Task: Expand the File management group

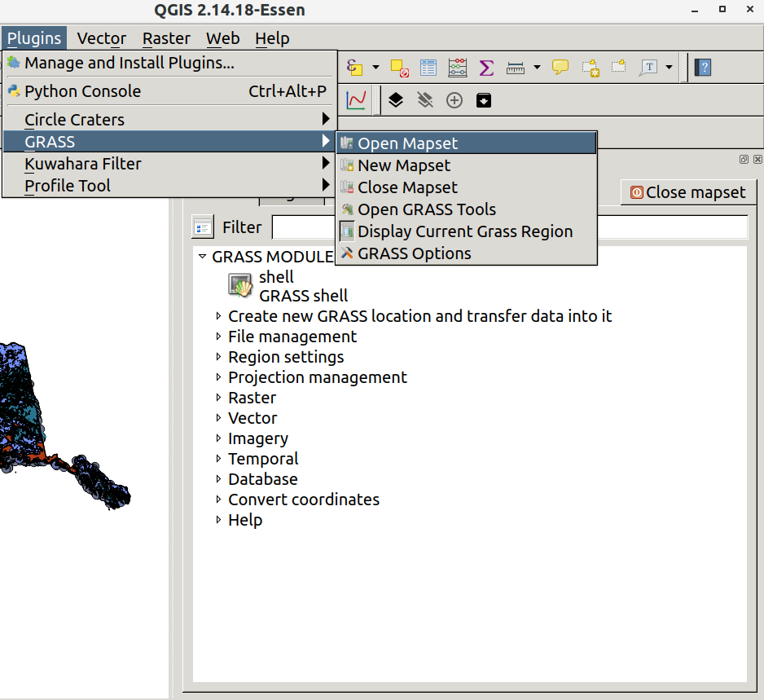Action: coord(218,337)
